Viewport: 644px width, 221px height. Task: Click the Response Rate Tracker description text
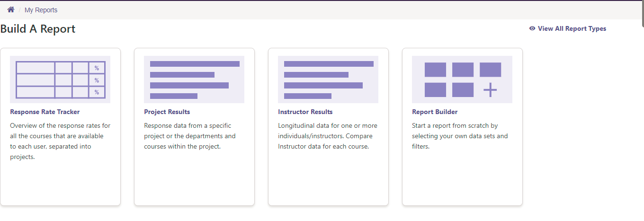pyautogui.click(x=60, y=141)
